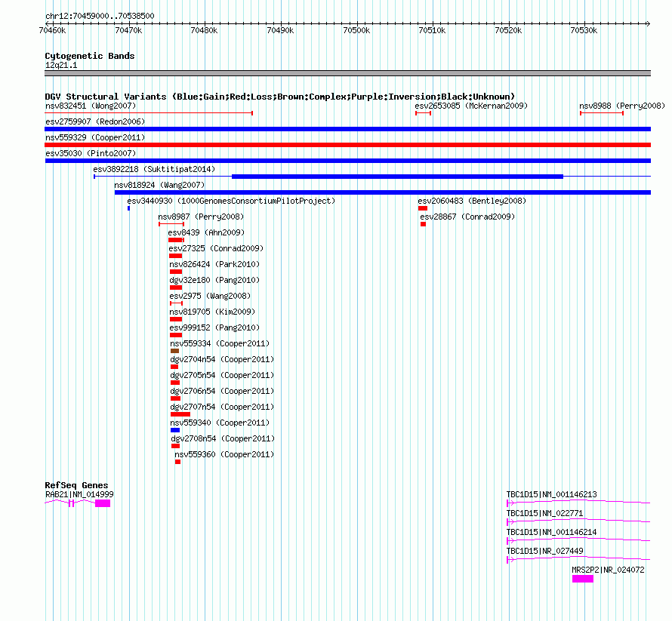Select the red nsv559360 loss block
Screen dimensions: 672x621
(x=178, y=462)
